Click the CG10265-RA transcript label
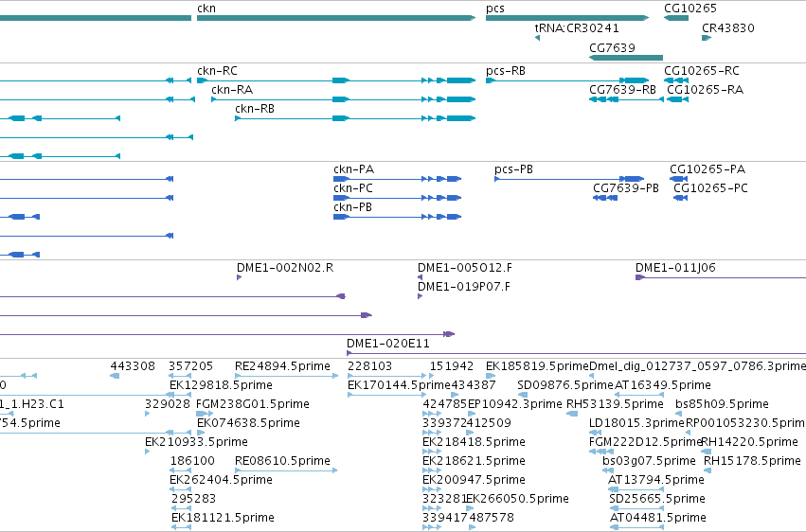 tap(705, 90)
